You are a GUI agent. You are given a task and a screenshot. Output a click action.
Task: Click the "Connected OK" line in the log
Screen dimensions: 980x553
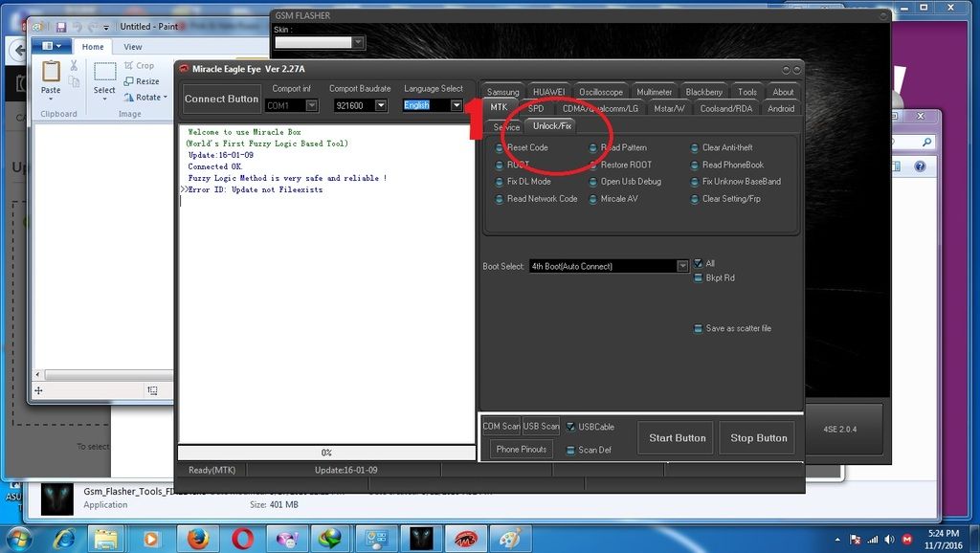click(x=214, y=166)
